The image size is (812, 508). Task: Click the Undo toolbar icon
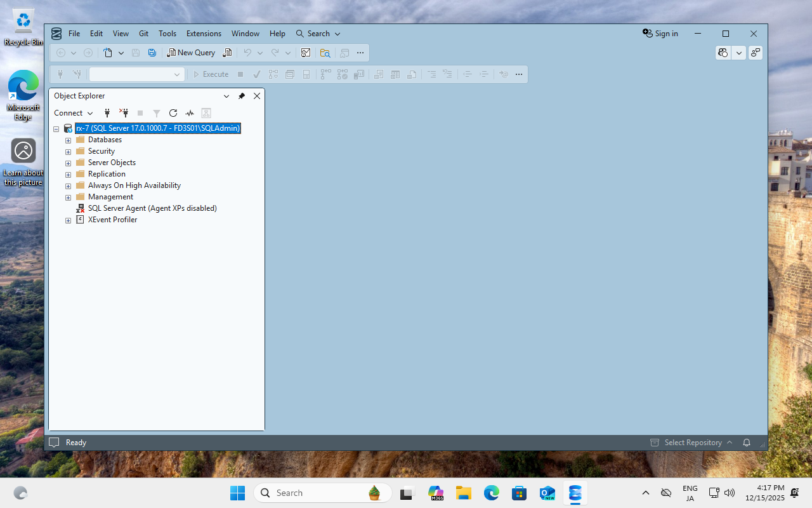[x=247, y=53]
